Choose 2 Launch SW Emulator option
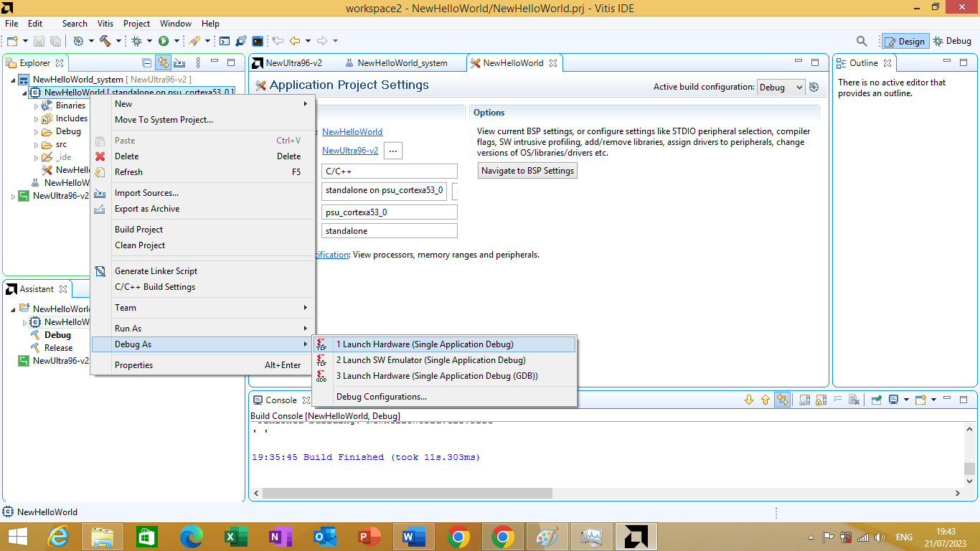Viewport: 980px width, 551px height. coord(444,360)
